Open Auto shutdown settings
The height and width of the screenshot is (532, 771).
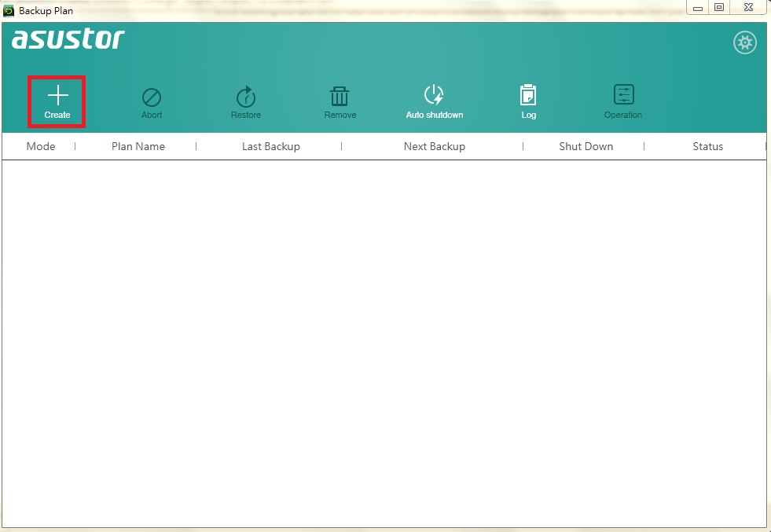[434, 103]
